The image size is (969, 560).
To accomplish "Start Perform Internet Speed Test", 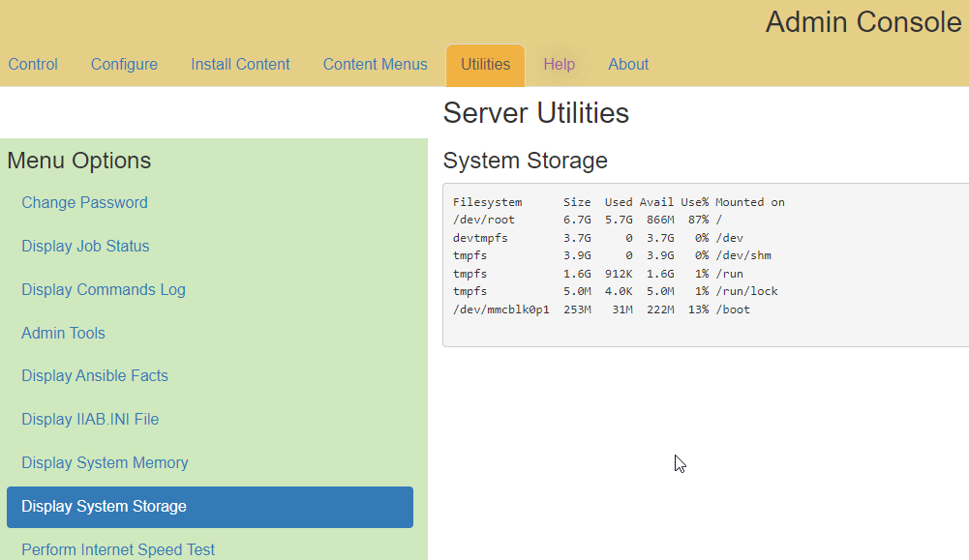I will tap(118, 549).
